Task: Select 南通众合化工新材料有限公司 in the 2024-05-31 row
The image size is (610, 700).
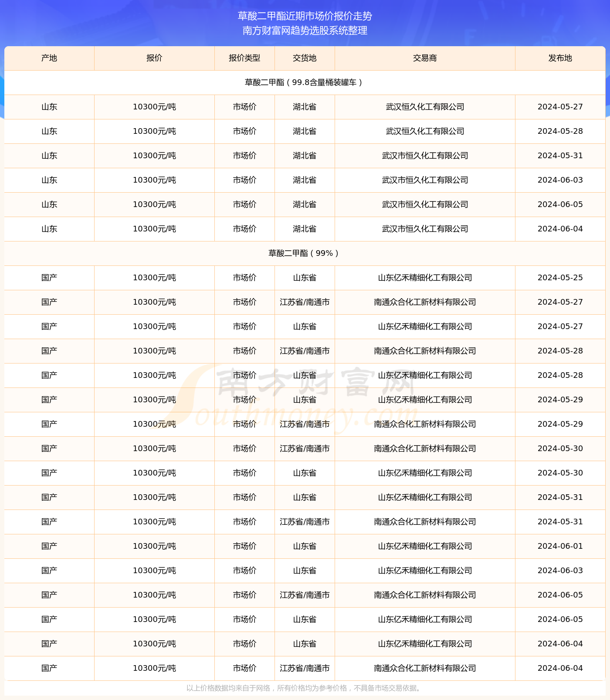Action: click(x=425, y=522)
